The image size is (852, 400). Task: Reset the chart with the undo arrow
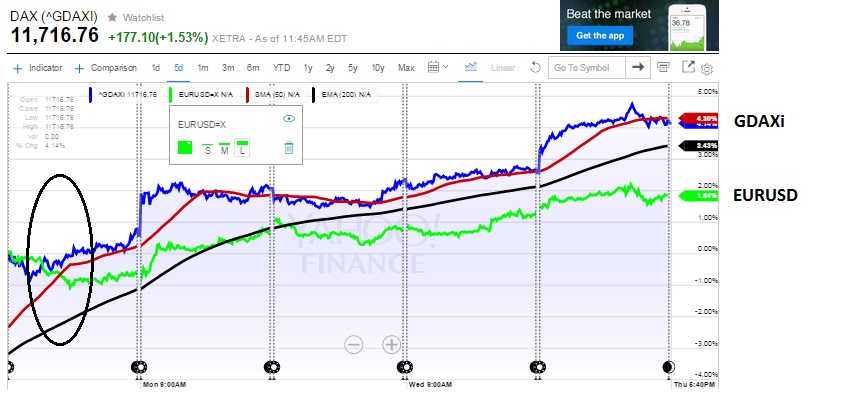click(x=535, y=68)
